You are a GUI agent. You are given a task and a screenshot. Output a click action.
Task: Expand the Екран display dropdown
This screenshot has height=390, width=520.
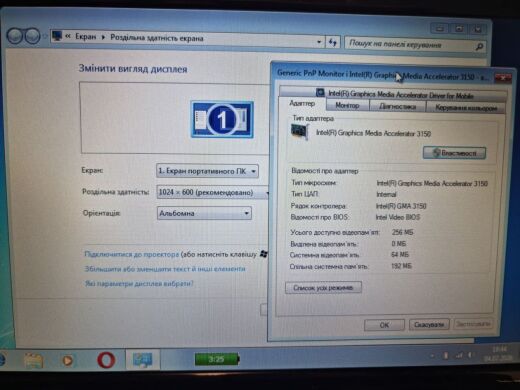(x=207, y=171)
